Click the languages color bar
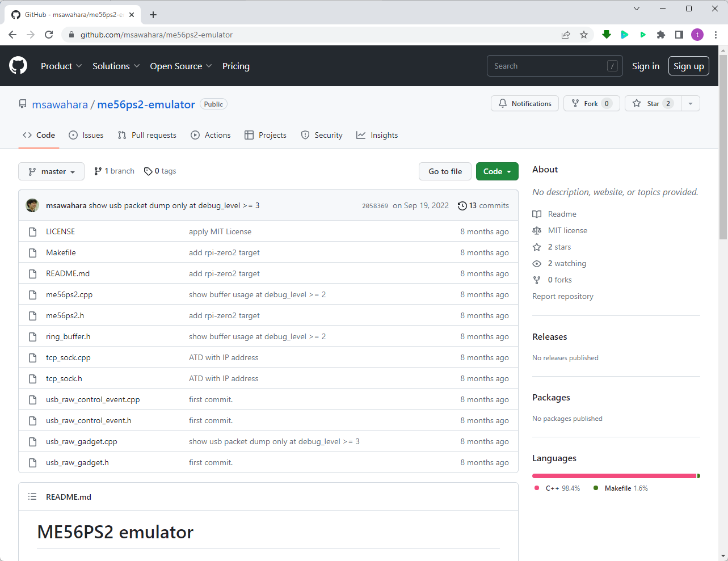The height and width of the screenshot is (561, 728). click(616, 476)
